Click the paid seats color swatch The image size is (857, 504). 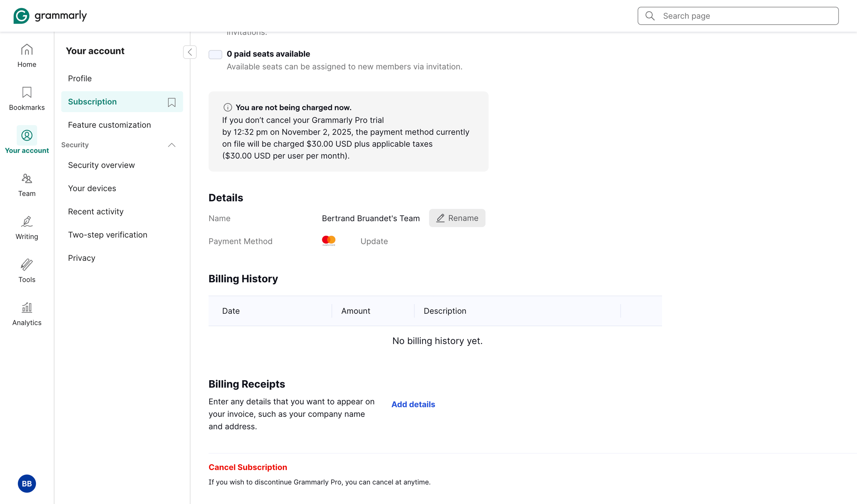click(215, 54)
